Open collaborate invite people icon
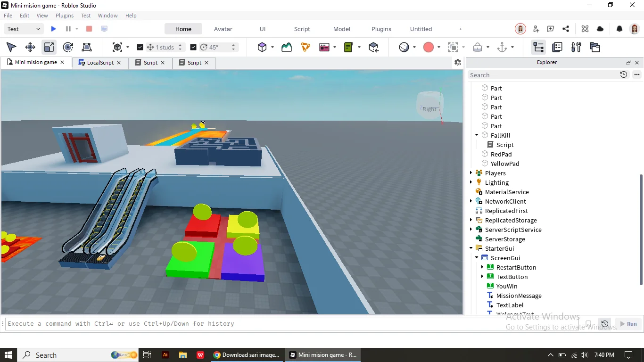The height and width of the screenshot is (362, 644). (536, 29)
